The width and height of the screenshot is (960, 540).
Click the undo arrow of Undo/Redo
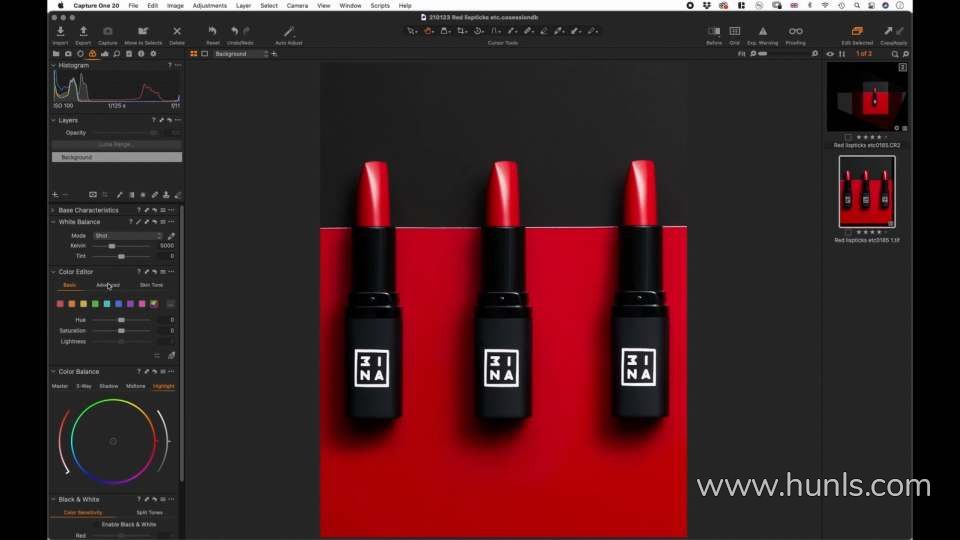234,31
